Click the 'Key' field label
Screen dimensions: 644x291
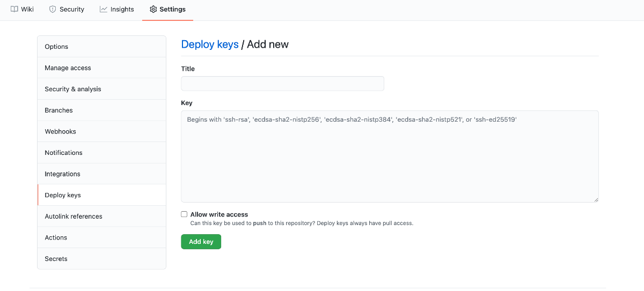(x=187, y=103)
